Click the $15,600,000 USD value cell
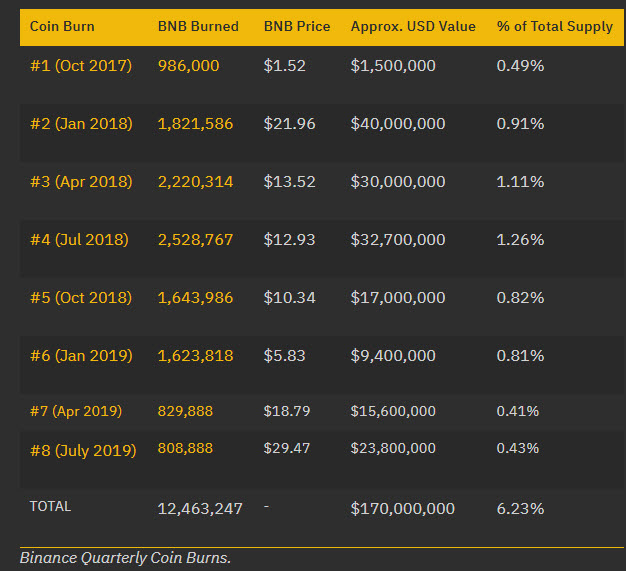 coord(393,411)
